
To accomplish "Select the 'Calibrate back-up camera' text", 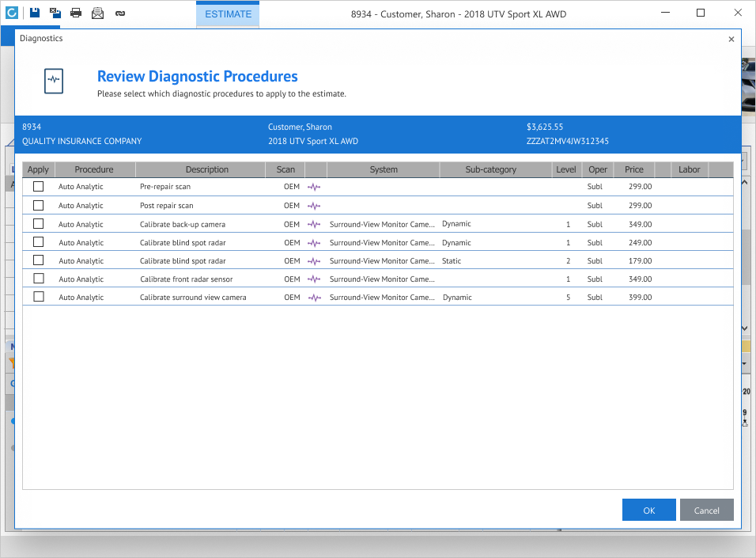I will point(182,225).
